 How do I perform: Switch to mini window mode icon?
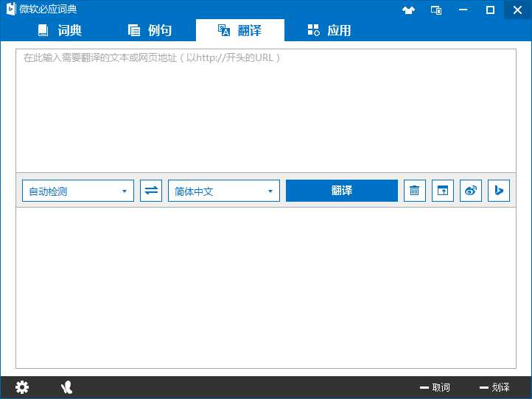[x=436, y=10]
